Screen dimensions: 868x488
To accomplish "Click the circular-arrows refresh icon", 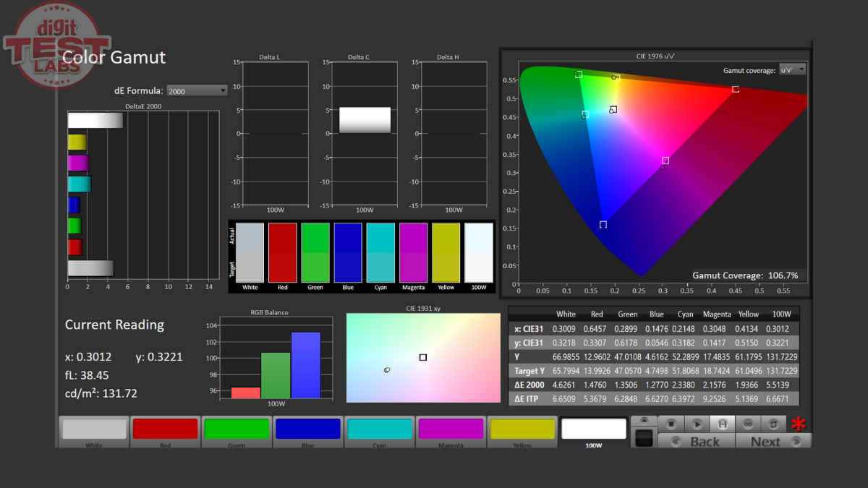I will click(x=773, y=424).
